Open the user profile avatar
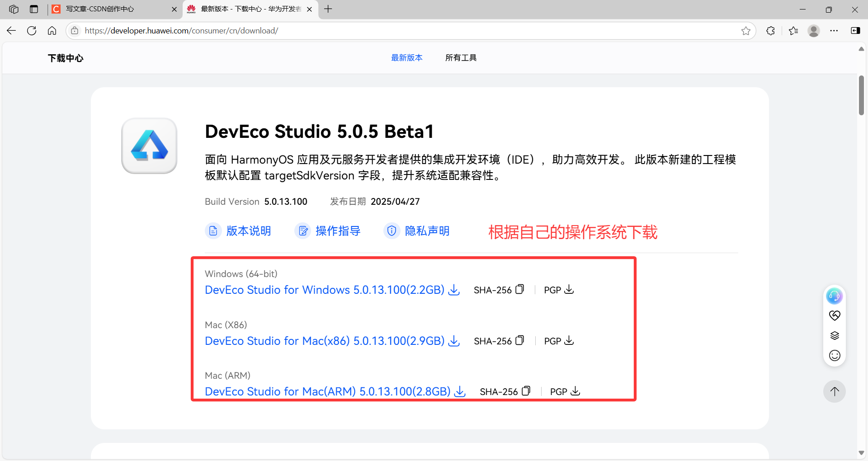 (814, 31)
